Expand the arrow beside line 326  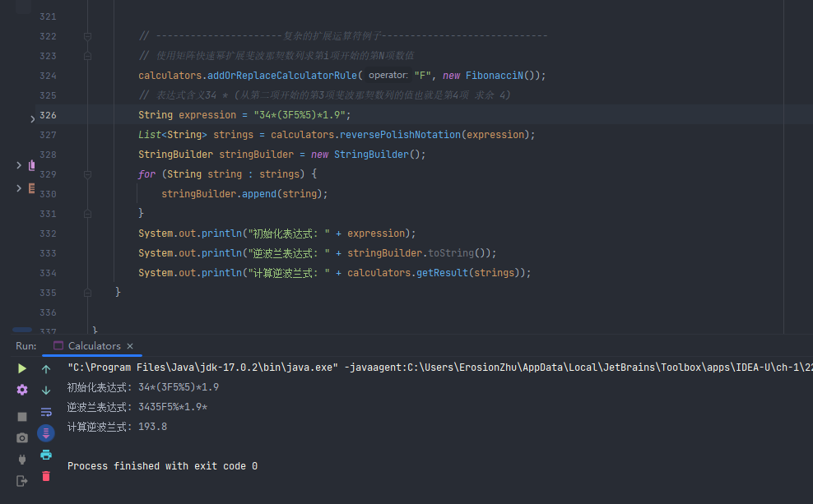tap(32, 119)
